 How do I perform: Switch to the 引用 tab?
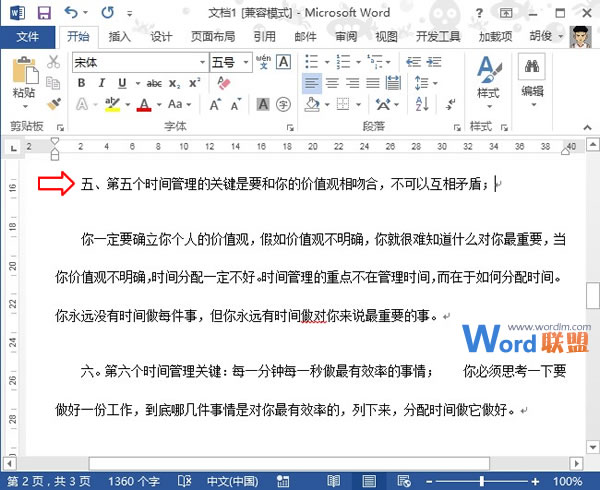pos(264,37)
